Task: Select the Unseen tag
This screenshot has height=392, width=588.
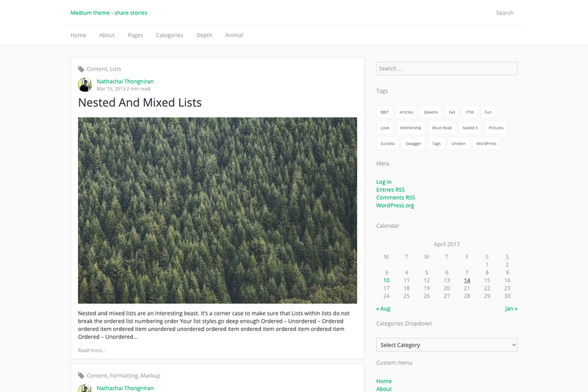Action: (x=458, y=143)
